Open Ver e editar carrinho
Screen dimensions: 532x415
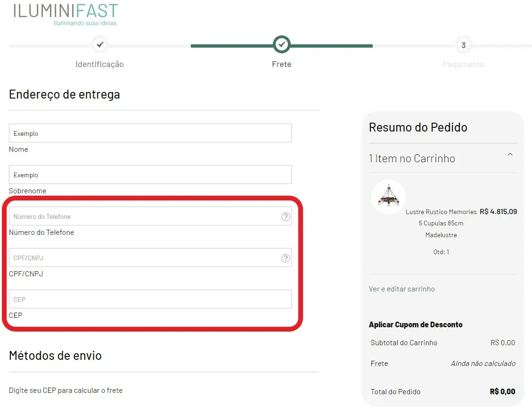(401, 289)
